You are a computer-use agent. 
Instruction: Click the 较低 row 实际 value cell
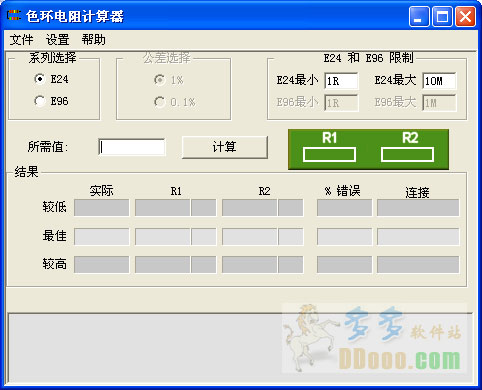click(101, 208)
